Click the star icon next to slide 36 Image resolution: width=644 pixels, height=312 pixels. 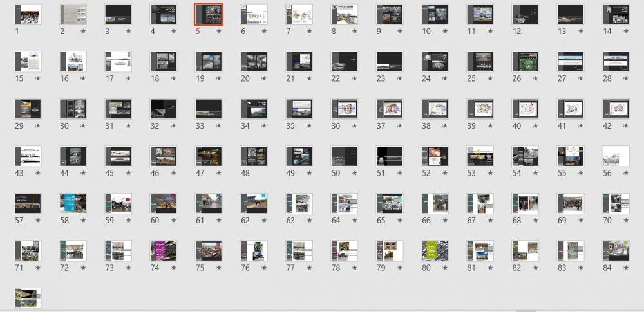[354, 126]
